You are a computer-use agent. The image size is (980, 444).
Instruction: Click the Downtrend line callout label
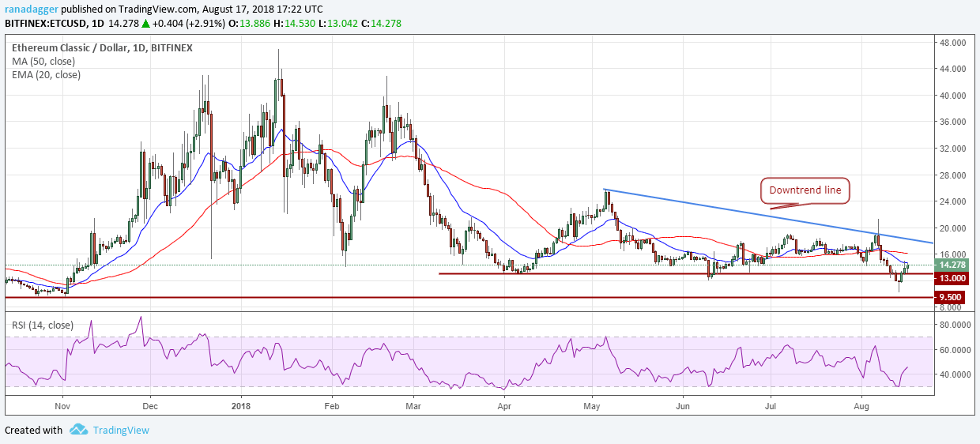(804, 190)
